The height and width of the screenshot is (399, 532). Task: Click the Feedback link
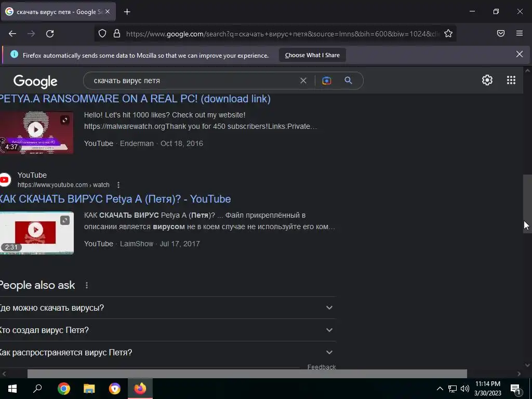321,367
